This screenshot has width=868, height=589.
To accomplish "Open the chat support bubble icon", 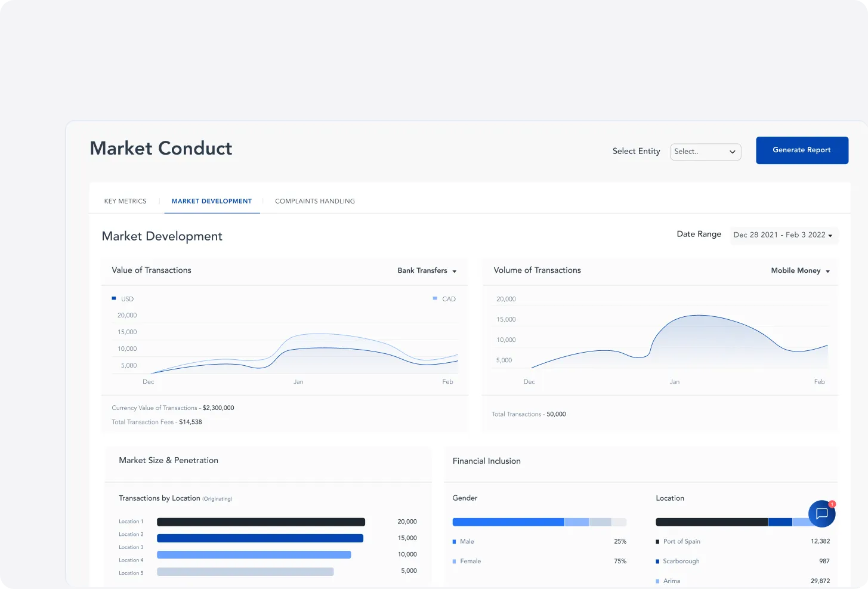I will [x=821, y=514].
